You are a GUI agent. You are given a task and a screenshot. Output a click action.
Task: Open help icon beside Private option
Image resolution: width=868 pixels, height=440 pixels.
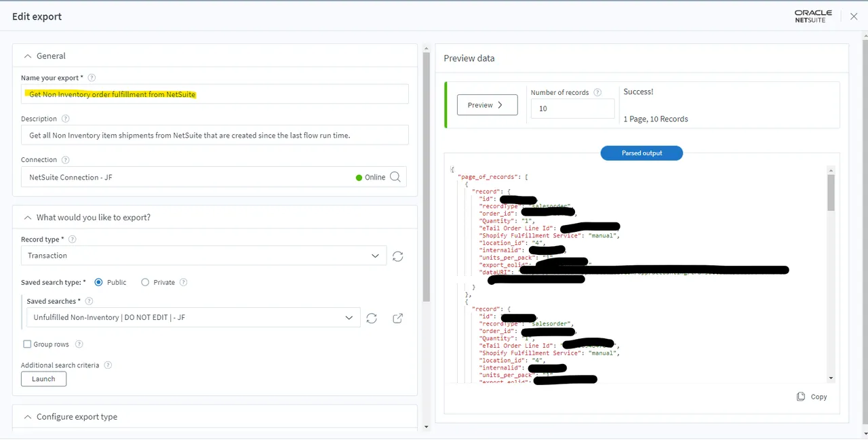(184, 282)
